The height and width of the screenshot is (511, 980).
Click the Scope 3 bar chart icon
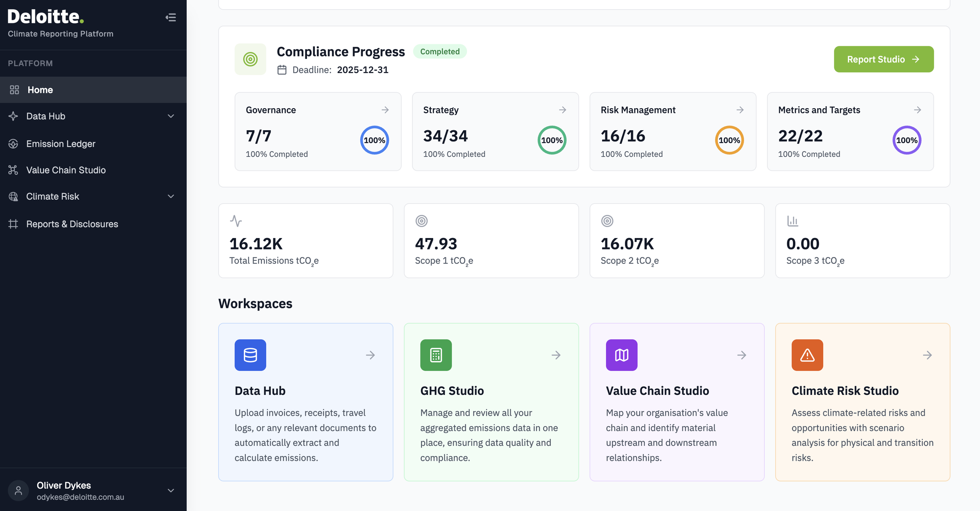[x=793, y=221]
